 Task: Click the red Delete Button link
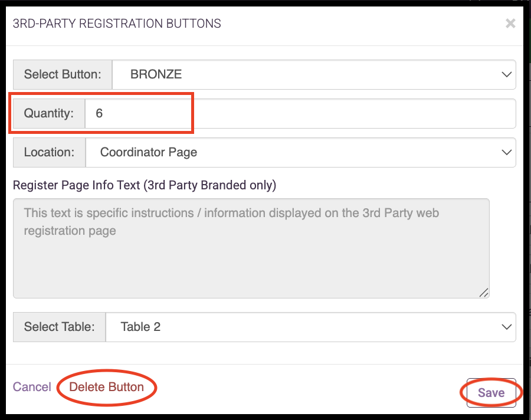tap(106, 387)
